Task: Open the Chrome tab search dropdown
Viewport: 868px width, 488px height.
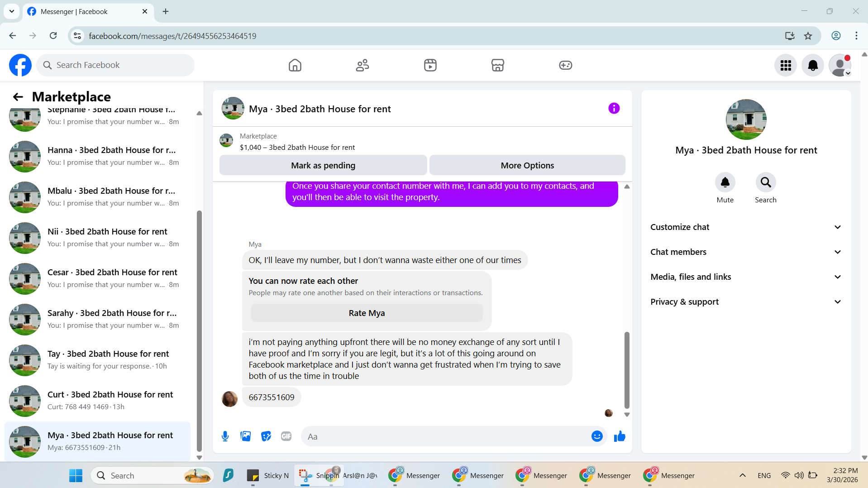Action: coord(12,11)
